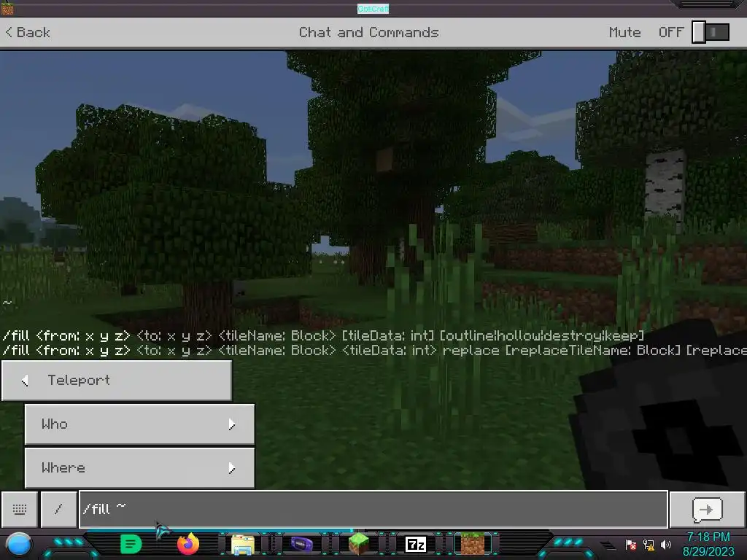Open the Action Center flag icon
The image size is (747, 560).
[x=631, y=545]
